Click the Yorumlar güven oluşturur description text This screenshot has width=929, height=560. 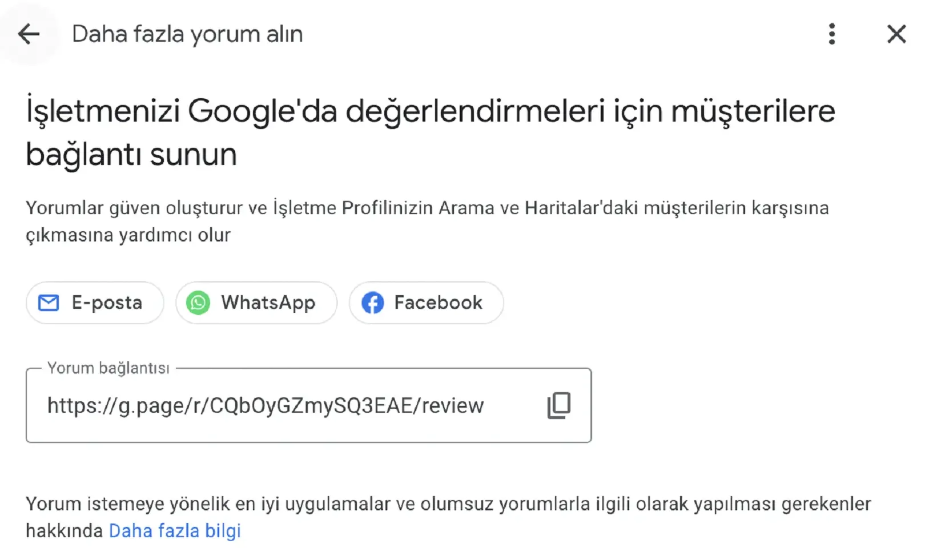427,221
